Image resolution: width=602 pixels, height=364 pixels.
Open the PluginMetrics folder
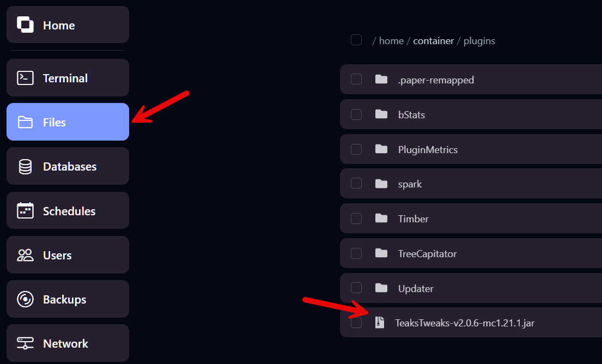(x=428, y=149)
